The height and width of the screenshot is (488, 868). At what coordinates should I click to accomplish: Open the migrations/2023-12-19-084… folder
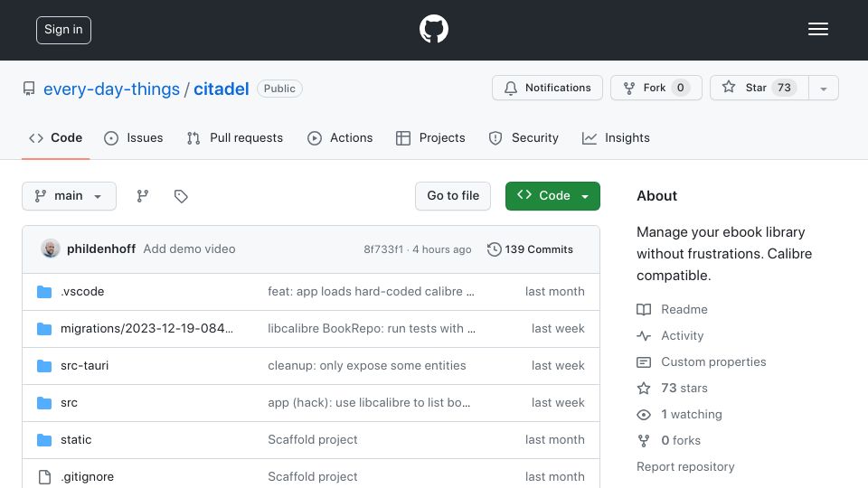[x=146, y=329]
